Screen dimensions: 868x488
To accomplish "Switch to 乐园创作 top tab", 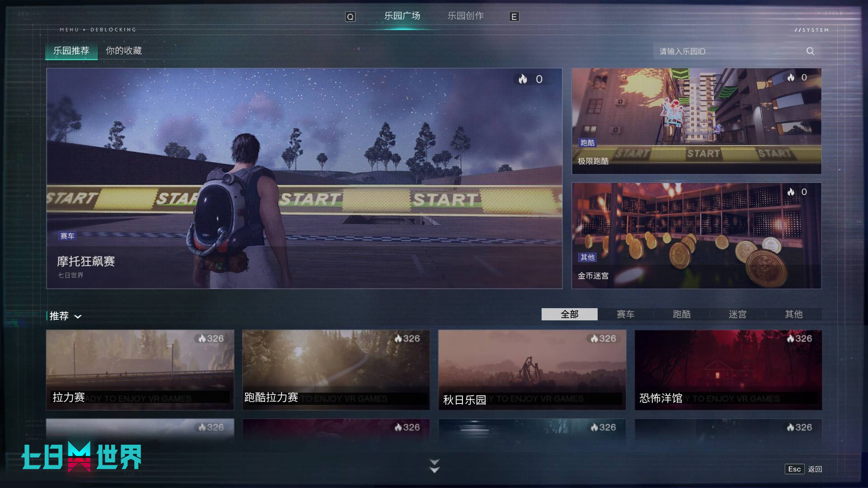I will pyautogui.click(x=465, y=16).
